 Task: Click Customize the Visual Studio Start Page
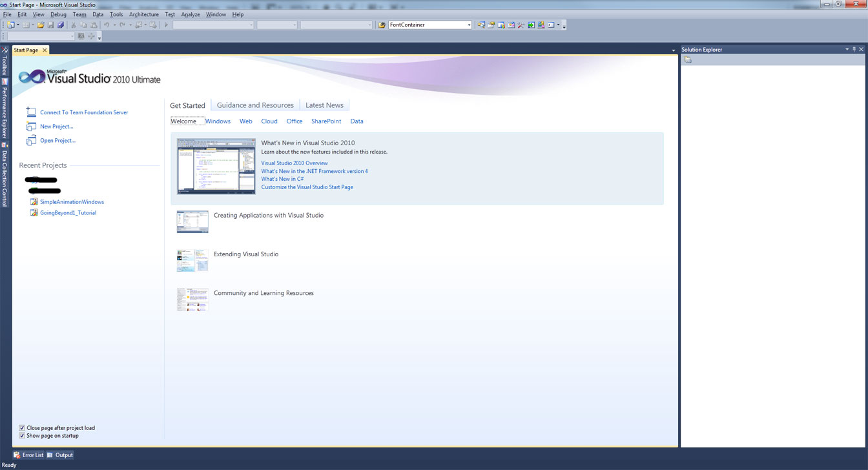[x=307, y=187]
